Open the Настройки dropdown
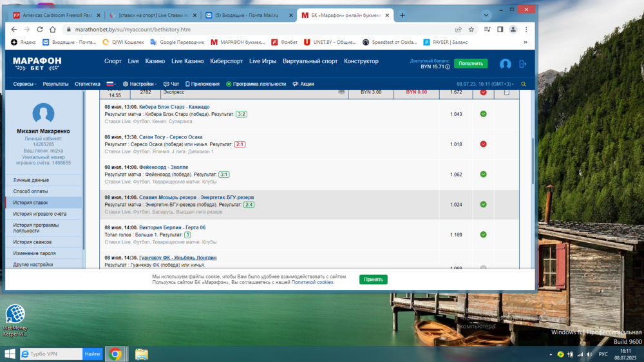Viewport: 644px width, 362px height. [140, 84]
